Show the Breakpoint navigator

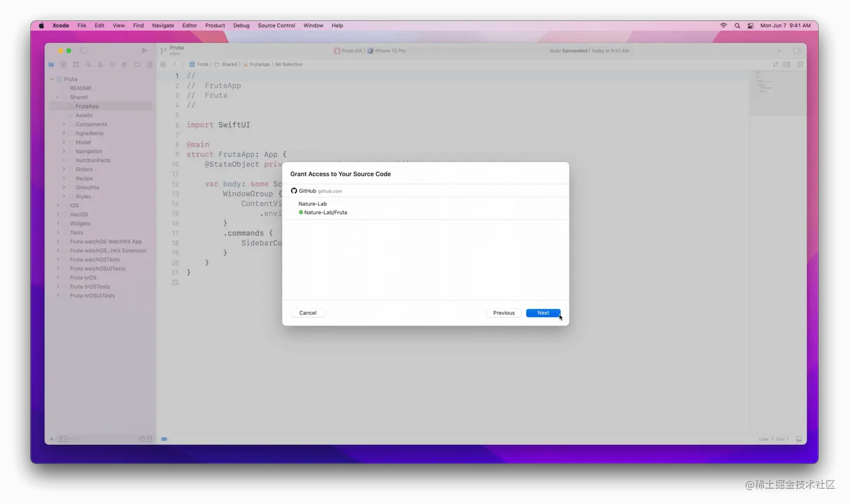[x=137, y=65]
